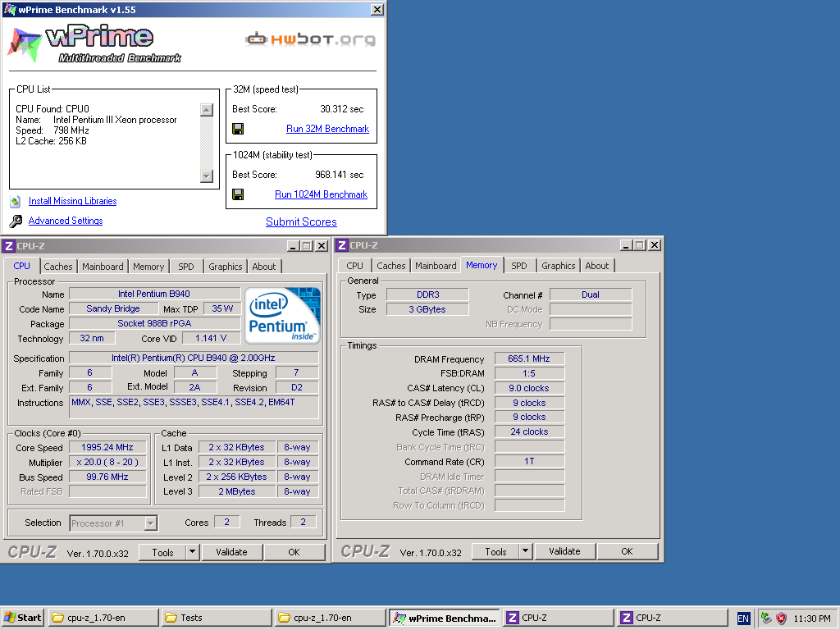This screenshot has width=840, height=630.
Task: Switch to the Mainboard tab in the left CPU-Z window
Action: coord(103,267)
